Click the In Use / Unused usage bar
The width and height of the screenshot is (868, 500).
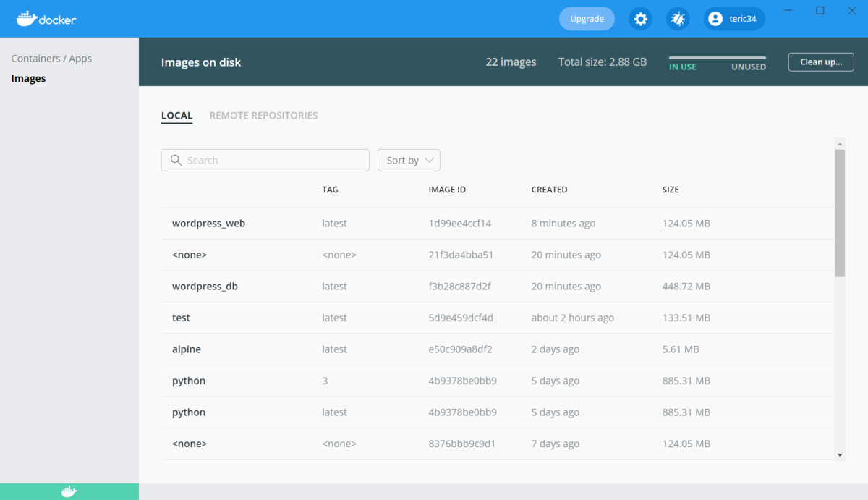click(x=717, y=57)
